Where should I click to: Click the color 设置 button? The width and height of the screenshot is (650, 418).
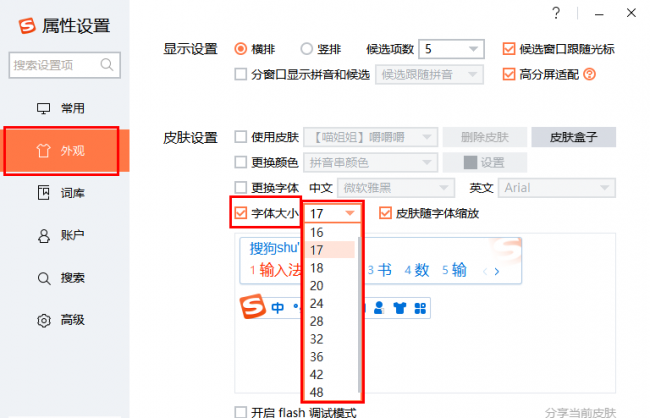485,162
